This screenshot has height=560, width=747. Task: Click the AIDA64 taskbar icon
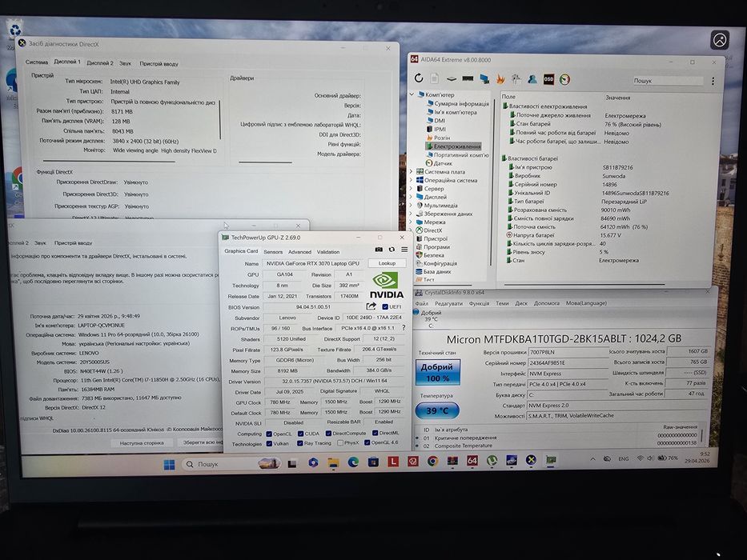[472, 461]
